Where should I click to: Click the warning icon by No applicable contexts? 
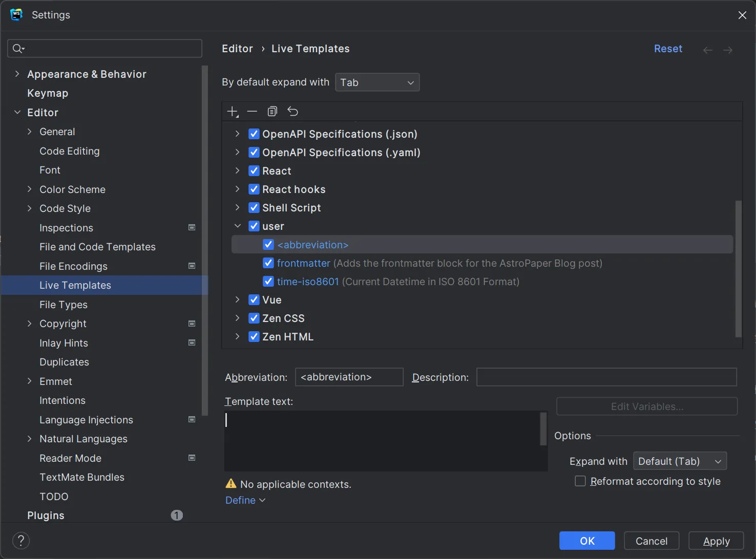231,484
